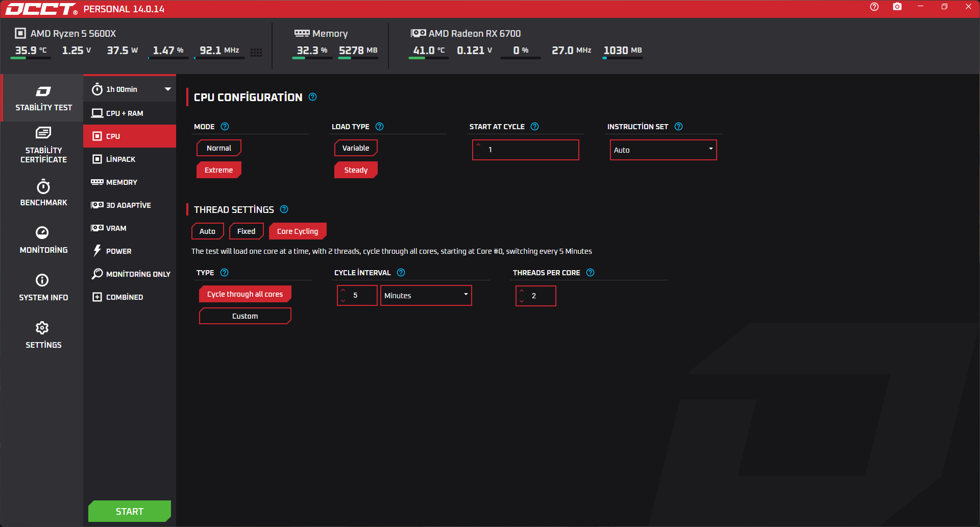
Task: Select the Linpack test
Action: (130, 159)
